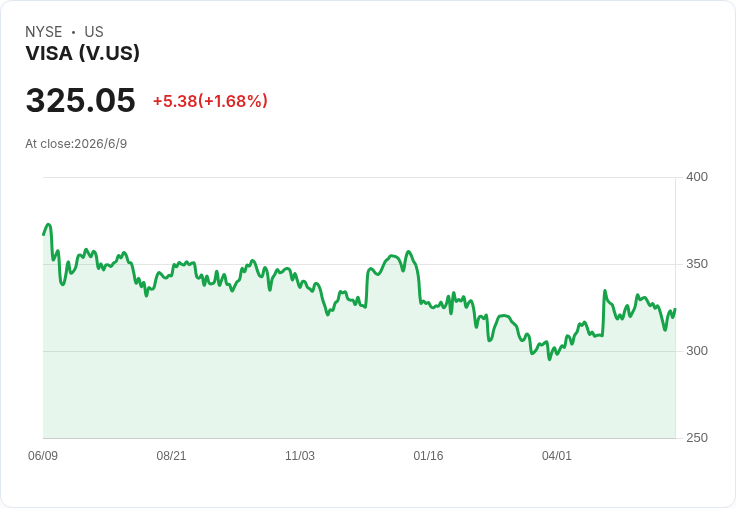Image resolution: width=736 pixels, height=508 pixels.
Task: Click the lowest dip of the price line
Action: point(550,359)
